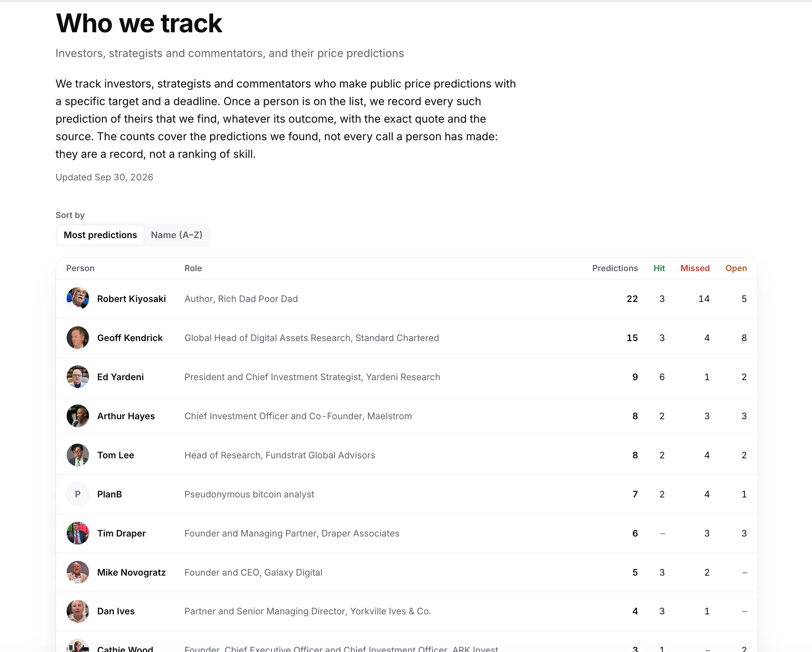Click Robert Kiyosaki's avatar photo
This screenshot has height=652, width=812.
[x=77, y=299]
